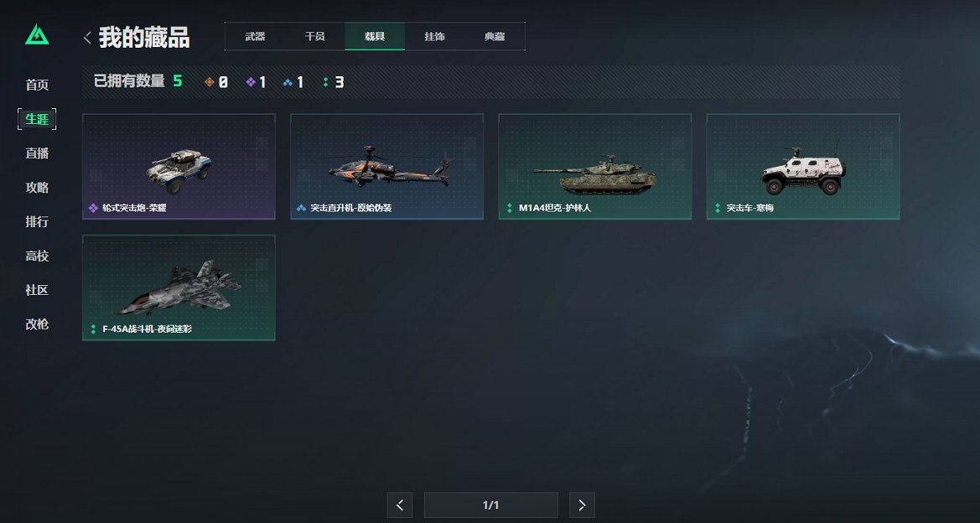
Task: Click the orange rarity diamond icon
Action: tap(210, 82)
